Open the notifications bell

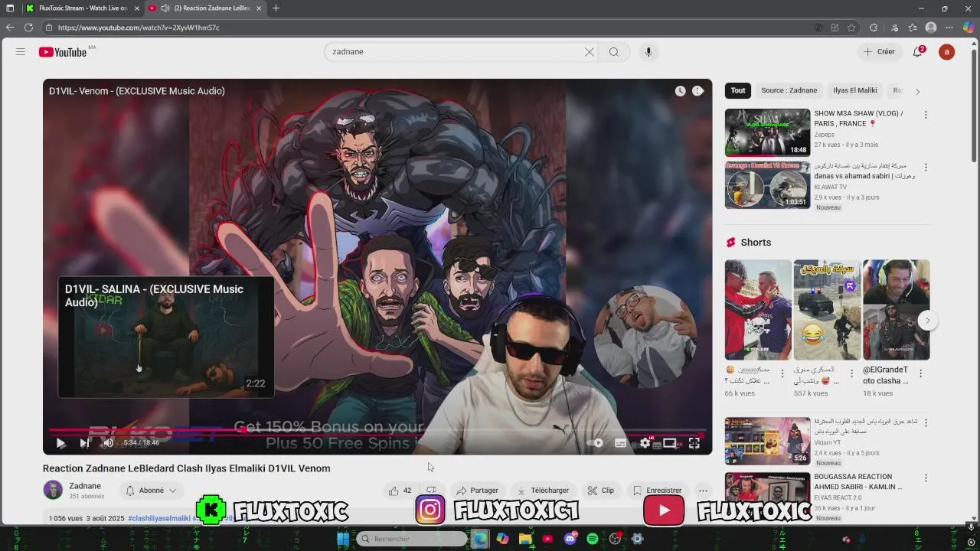(x=918, y=52)
